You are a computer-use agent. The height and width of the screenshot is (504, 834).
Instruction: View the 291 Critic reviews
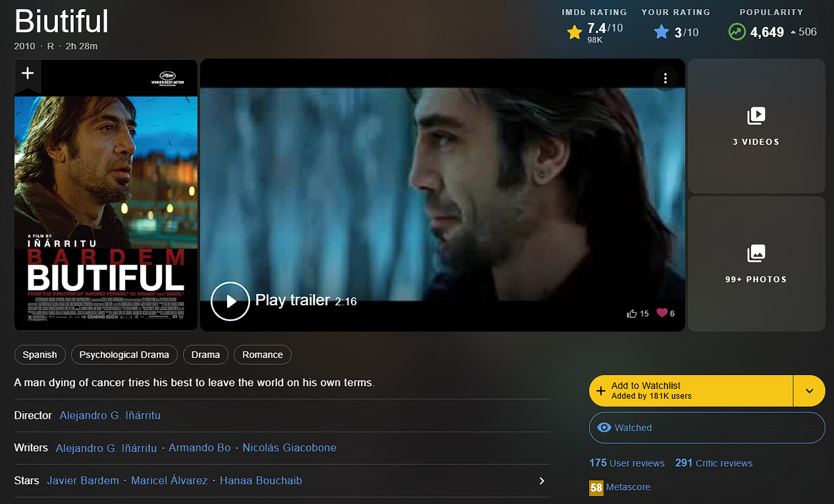714,463
